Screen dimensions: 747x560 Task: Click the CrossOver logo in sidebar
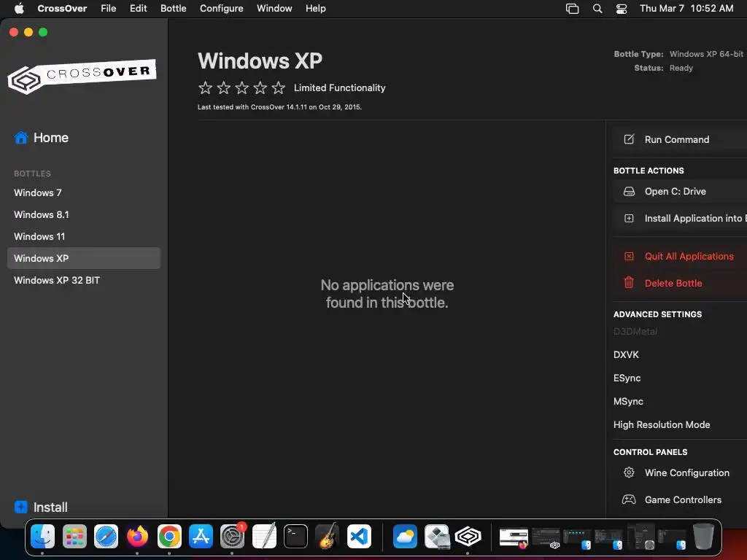coord(82,76)
